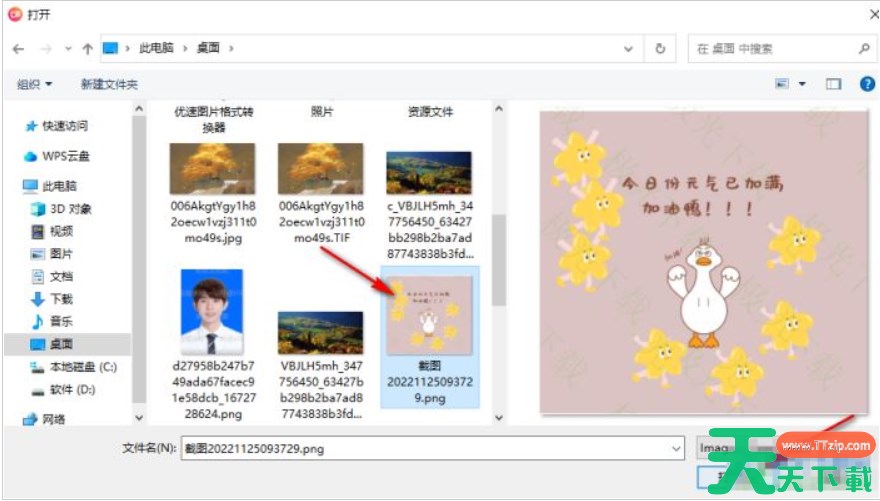Click 新建文件夹 button
The height and width of the screenshot is (501, 880).
tap(109, 84)
